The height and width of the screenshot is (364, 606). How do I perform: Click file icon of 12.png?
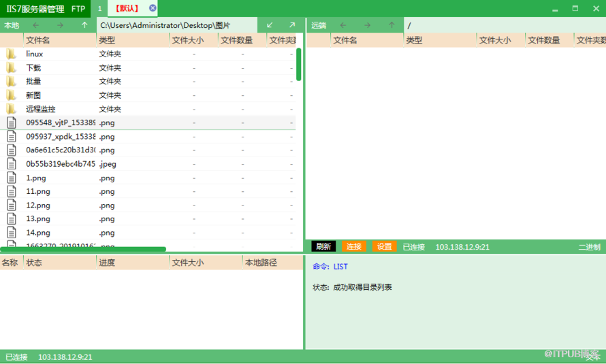(12, 205)
